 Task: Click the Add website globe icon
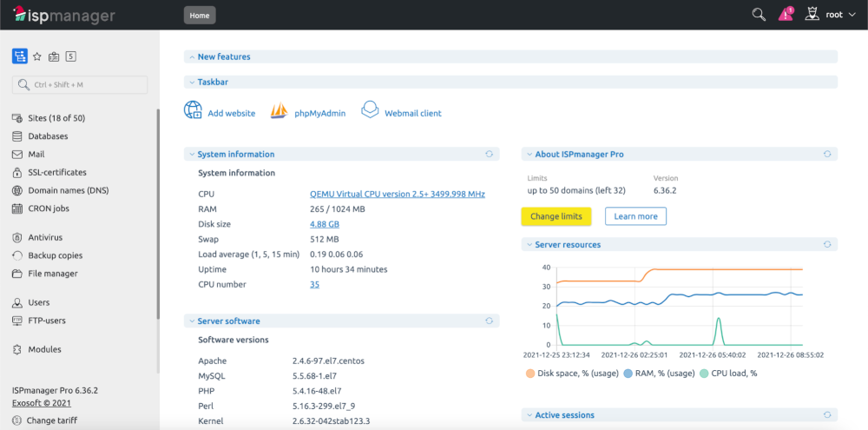193,111
